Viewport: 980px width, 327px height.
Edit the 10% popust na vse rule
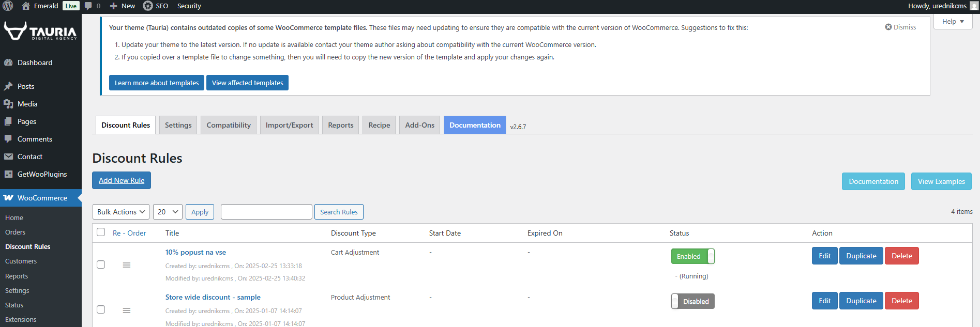tap(824, 256)
